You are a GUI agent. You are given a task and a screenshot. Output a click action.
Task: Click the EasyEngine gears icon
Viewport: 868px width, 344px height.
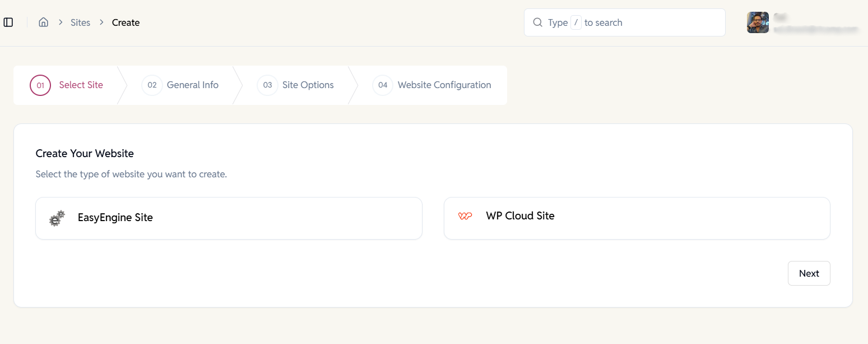click(57, 218)
